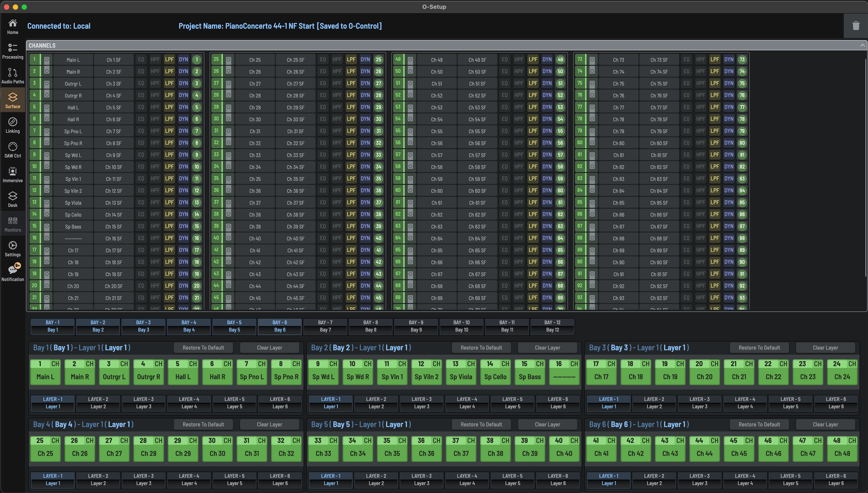Viewport: 868px width, 493px height.
Task: Select the Surface sidebar icon
Action: 13,101
